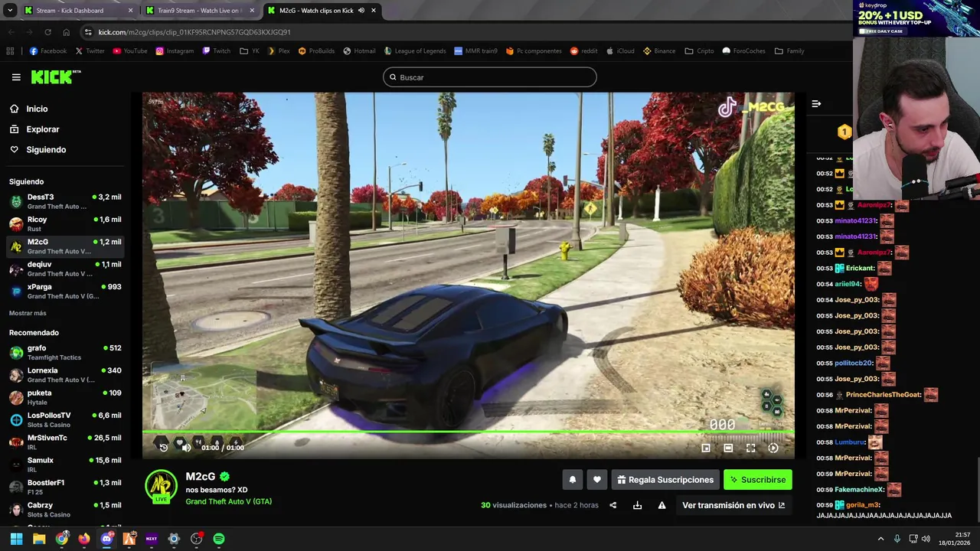Screen dimensions: 980x551
Task: Open Siguiendo in the sidebar menu
Action: 46,150
